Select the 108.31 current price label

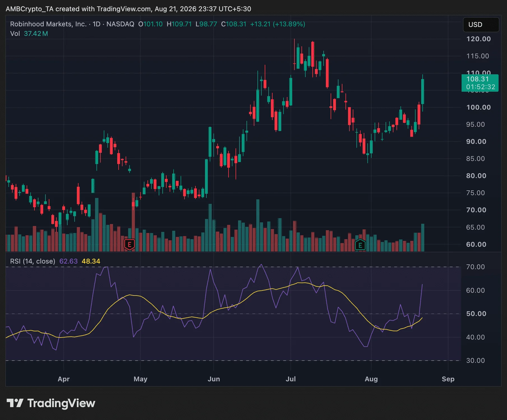click(x=480, y=83)
